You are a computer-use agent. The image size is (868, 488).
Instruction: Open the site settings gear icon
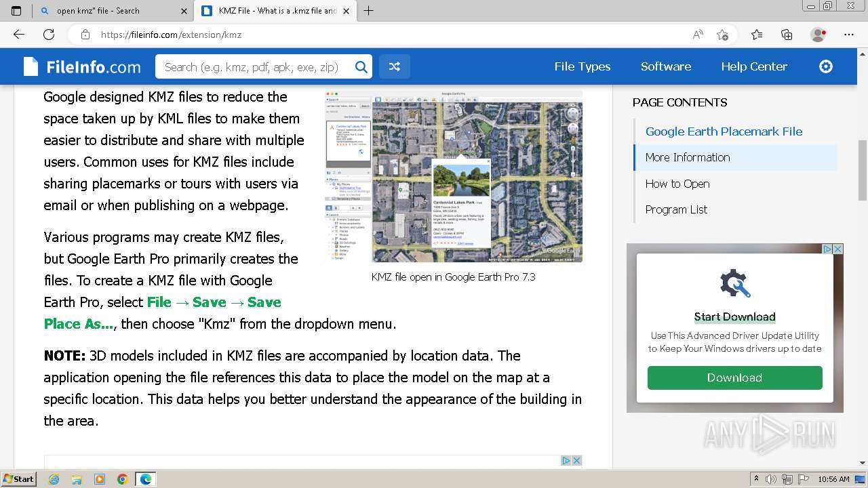826,66
